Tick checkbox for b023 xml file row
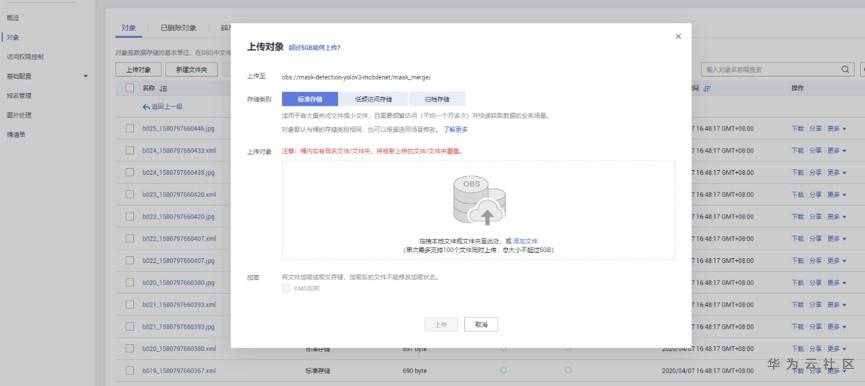 tap(130, 194)
